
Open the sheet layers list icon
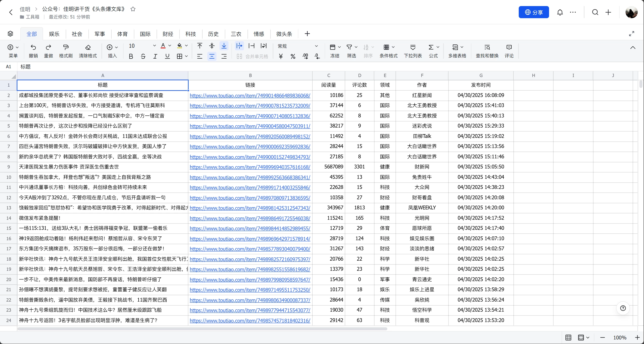pyautogui.click(x=10, y=34)
